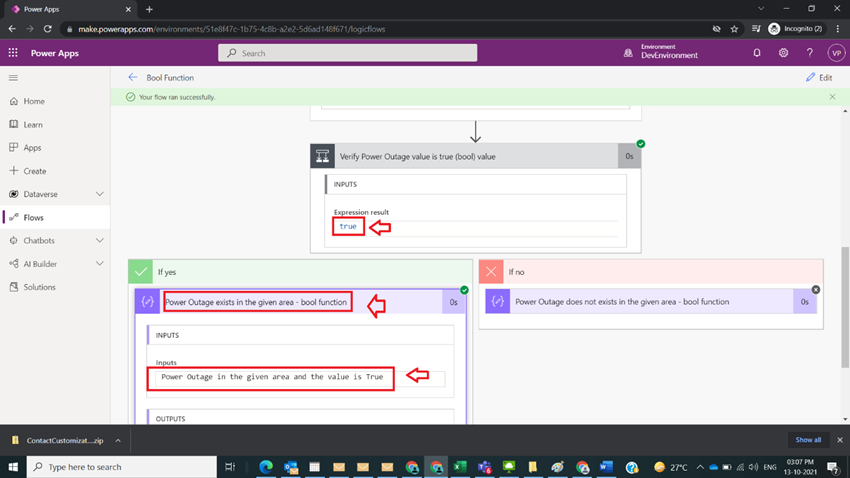Screen dimensions: 850x478
Task: Click the AI Builder sidebar icon
Action: [x=14, y=264]
